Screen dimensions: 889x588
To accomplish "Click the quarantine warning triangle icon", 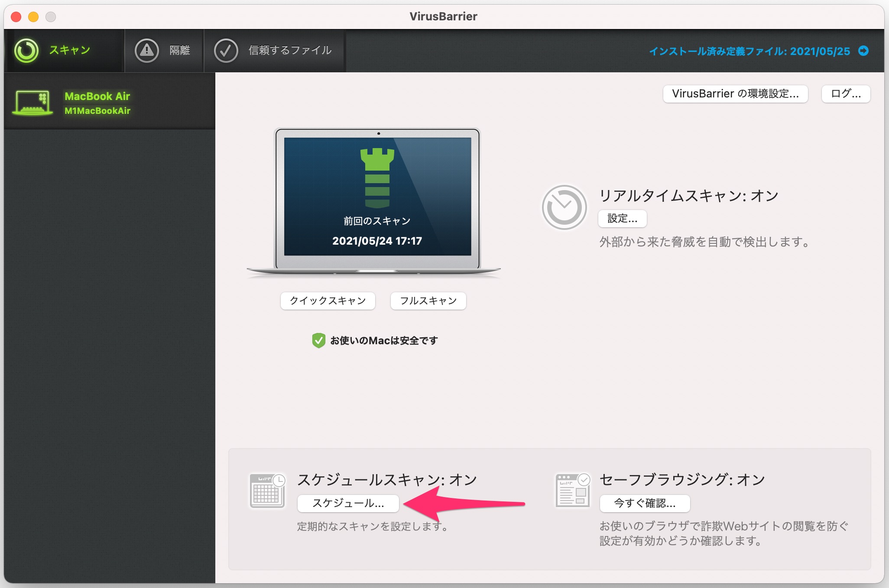I will coord(147,51).
